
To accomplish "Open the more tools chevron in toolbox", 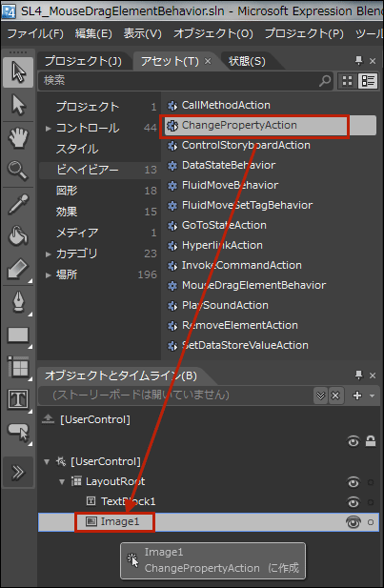I will tap(18, 472).
